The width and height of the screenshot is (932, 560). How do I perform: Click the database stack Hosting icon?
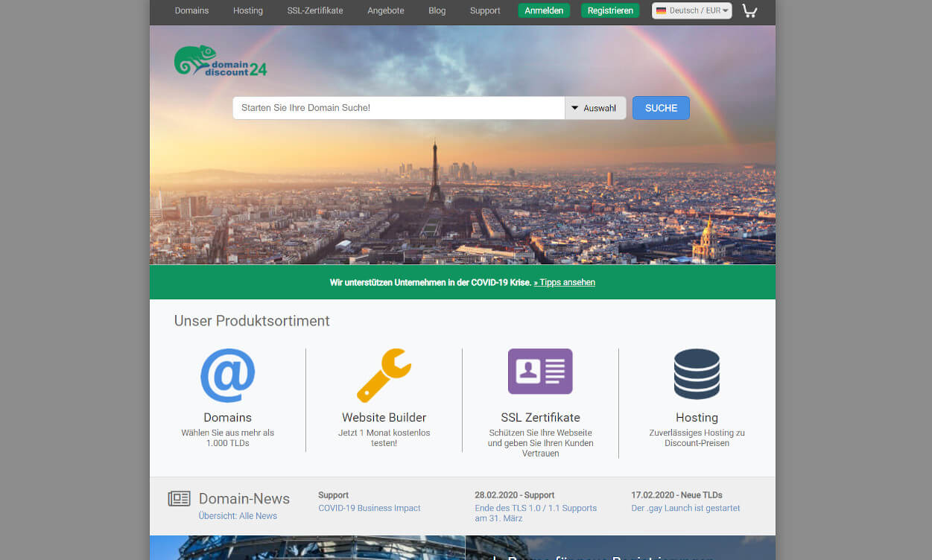click(697, 374)
